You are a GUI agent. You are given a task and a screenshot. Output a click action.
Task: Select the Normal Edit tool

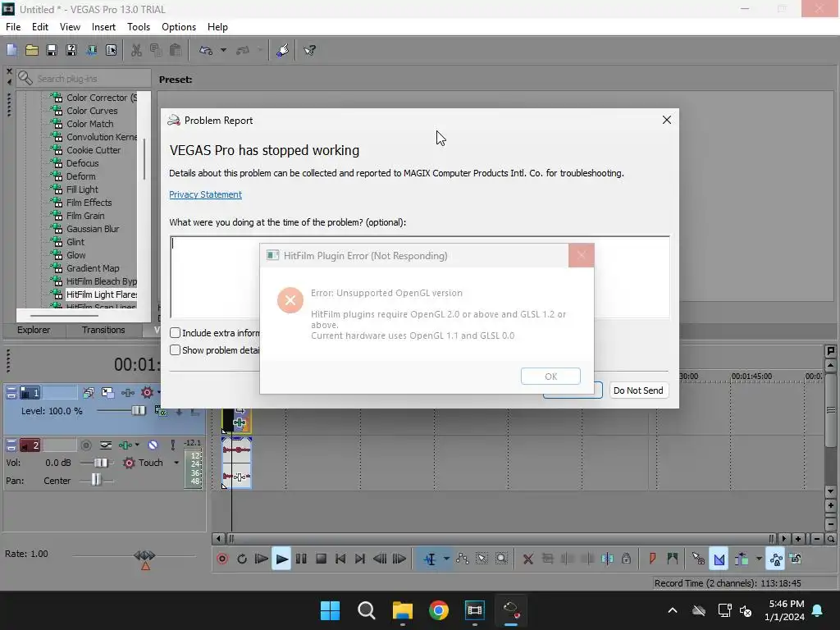point(430,559)
